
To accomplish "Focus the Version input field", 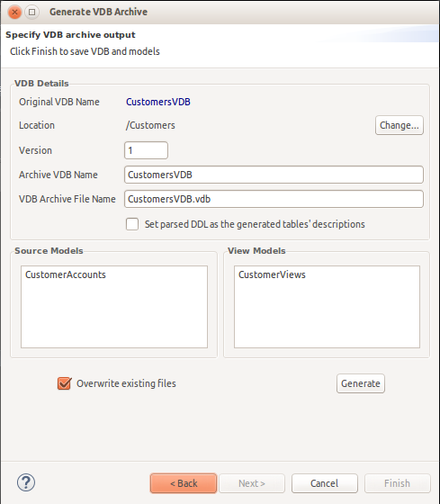I will tap(147, 150).
